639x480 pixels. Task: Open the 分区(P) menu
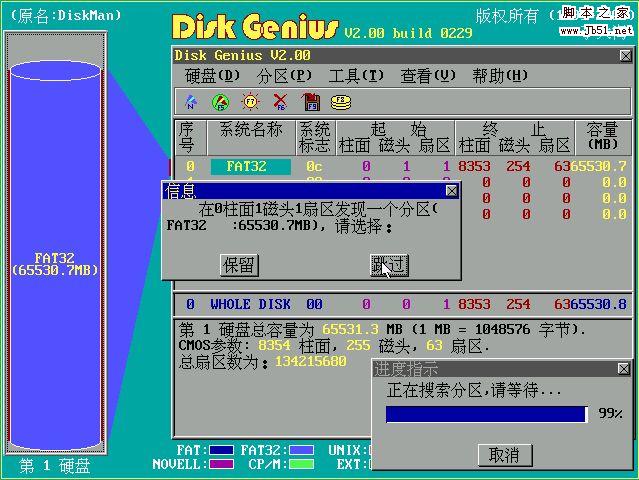285,76
